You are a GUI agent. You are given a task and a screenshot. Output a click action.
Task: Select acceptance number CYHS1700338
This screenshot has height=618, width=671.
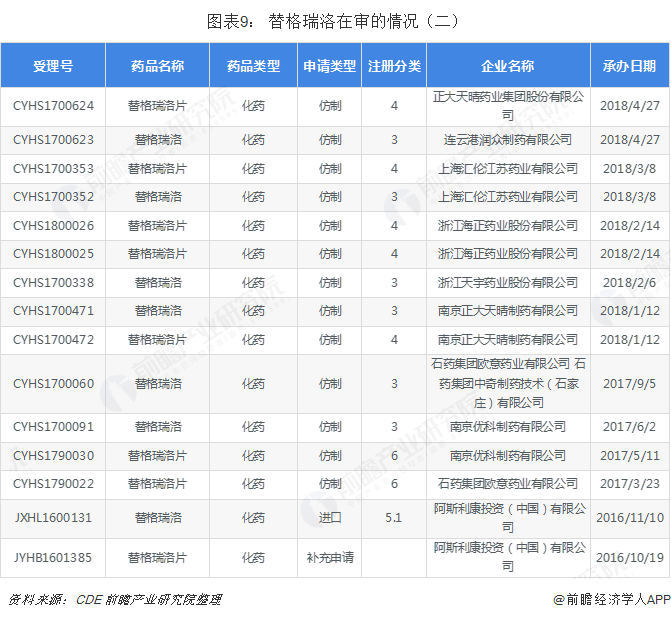coord(53,282)
